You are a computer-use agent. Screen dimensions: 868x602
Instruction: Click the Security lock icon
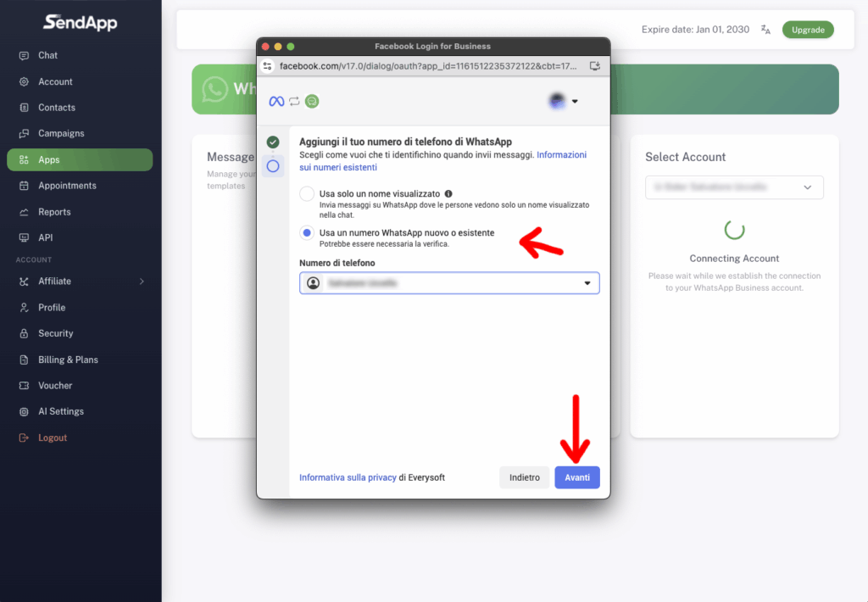point(24,334)
